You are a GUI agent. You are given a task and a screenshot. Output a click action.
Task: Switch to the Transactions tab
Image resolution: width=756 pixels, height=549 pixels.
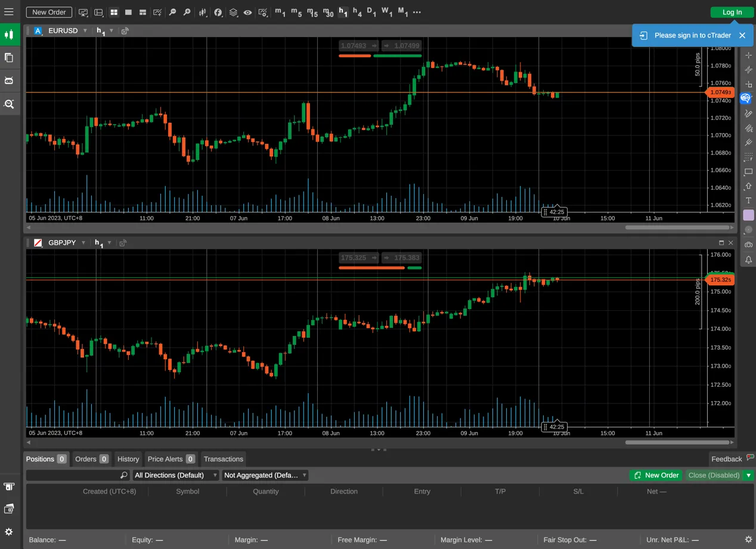coord(224,459)
